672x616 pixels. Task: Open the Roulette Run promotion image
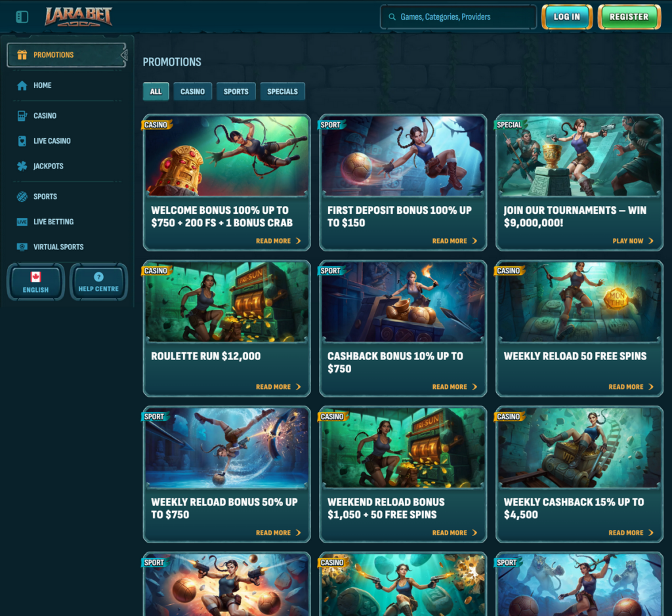point(226,302)
